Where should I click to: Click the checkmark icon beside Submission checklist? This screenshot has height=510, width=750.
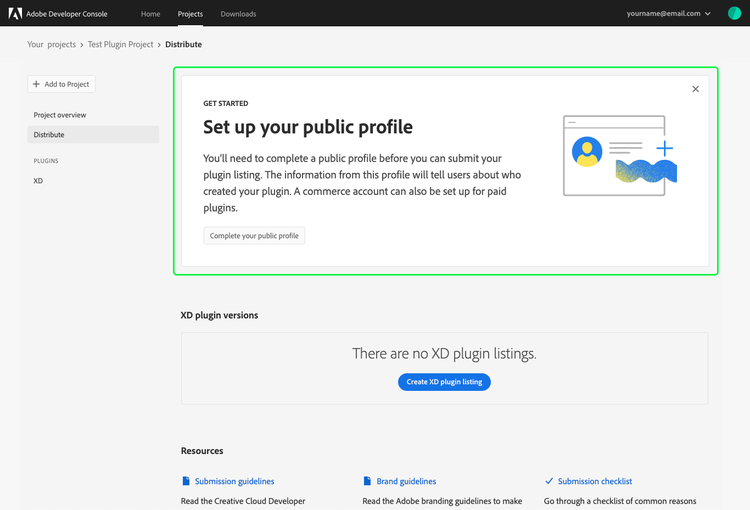(549, 481)
